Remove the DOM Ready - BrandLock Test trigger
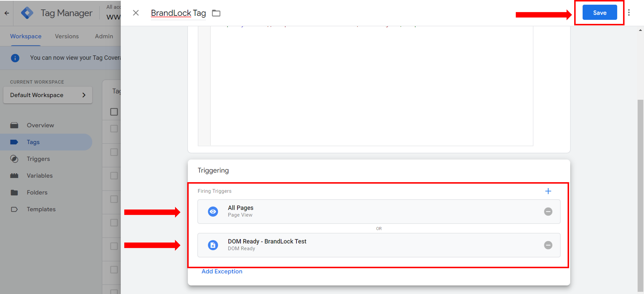The width and height of the screenshot is (644, 294). click(x=548, y=245)
